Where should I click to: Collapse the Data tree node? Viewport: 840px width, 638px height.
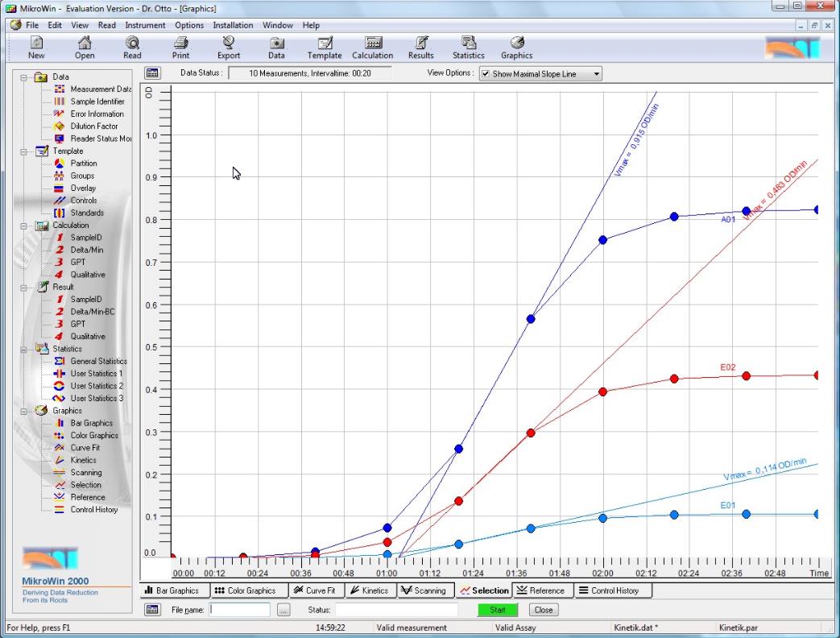tap(24, 77)
